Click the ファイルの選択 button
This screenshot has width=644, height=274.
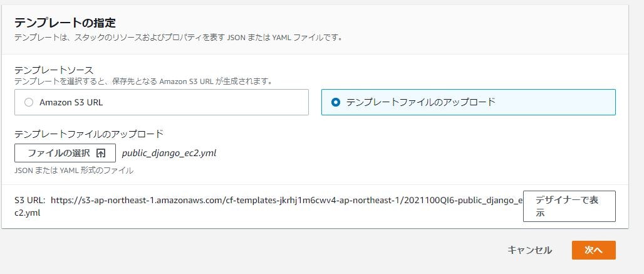click(x=65, y=153)
